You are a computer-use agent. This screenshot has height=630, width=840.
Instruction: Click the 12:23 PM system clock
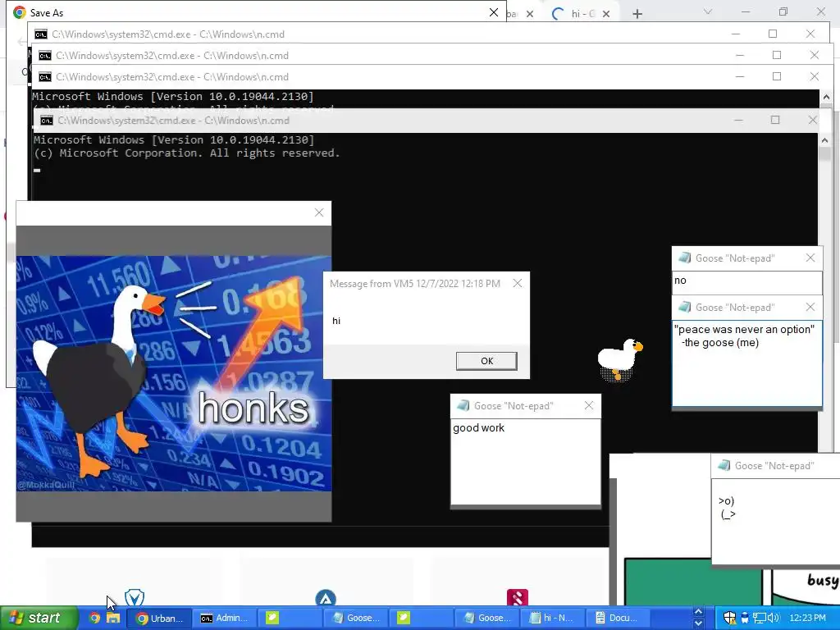point(807,618)
